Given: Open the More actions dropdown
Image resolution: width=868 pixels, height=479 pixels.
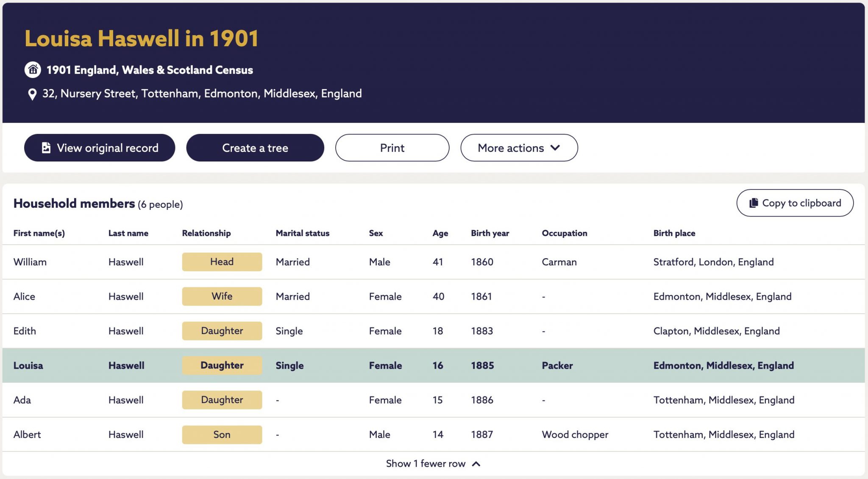Looking at the screenshot, I should 519,148.
